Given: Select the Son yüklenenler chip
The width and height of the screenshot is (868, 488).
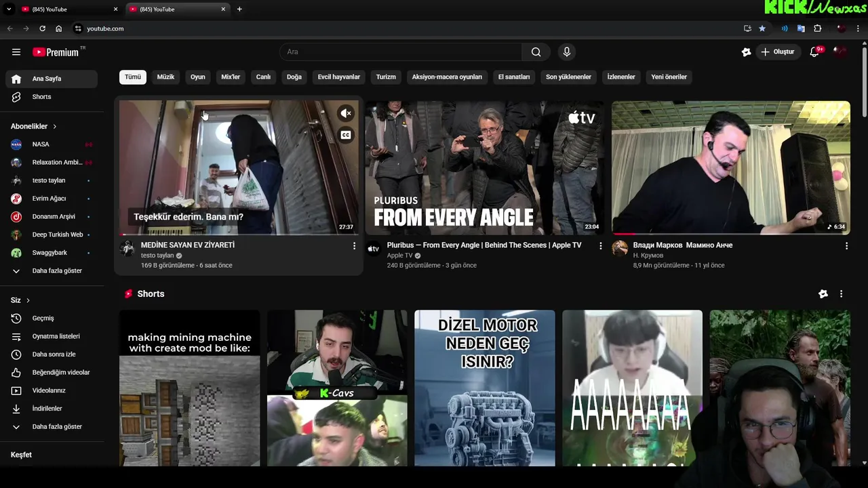Looking at the screenshot, I should [568, 77].
